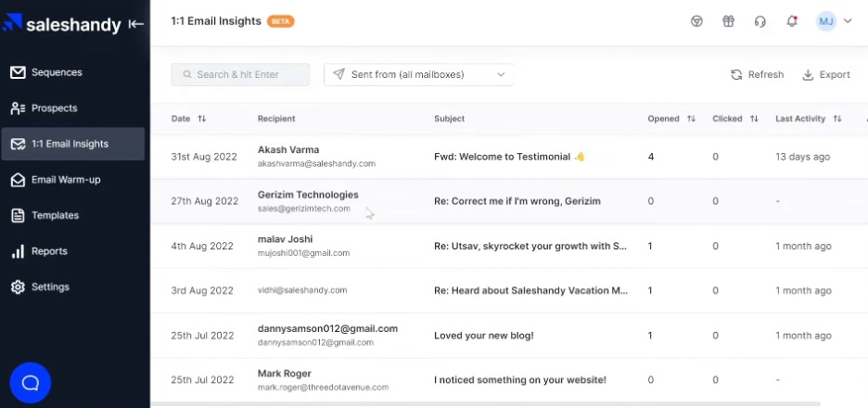Sort by Last Activity using the arrows icon

[x=837, y=119]
